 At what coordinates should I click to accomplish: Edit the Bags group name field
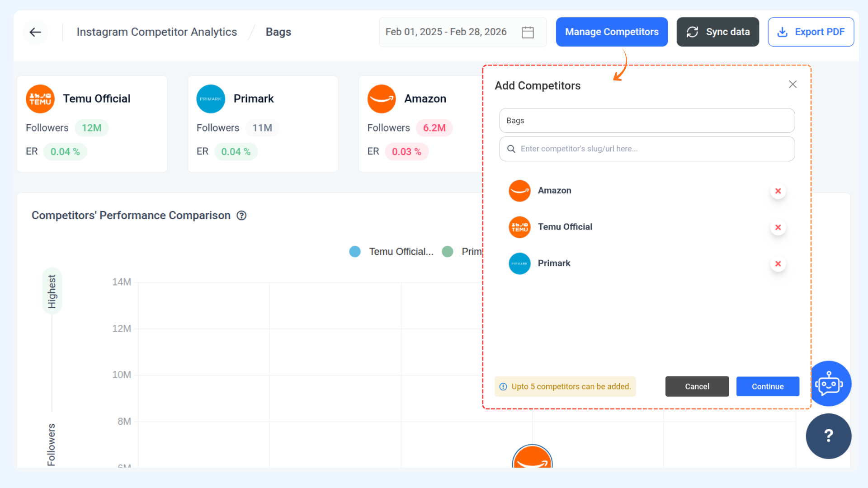pos(647,121)
